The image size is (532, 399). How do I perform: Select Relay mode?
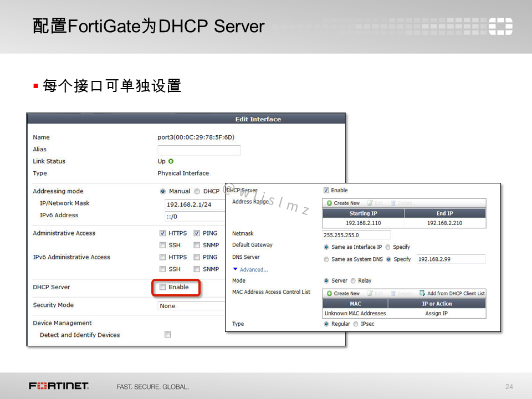tap(353, 280)
